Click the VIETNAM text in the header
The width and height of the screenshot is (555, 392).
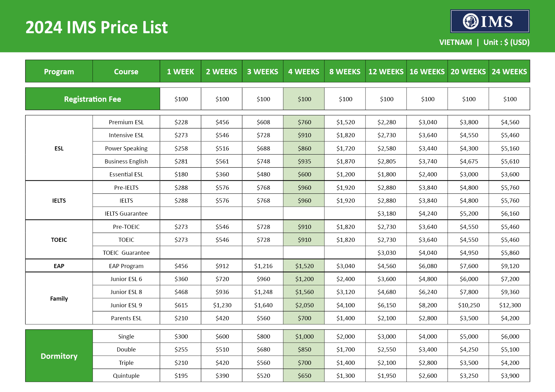[455, 42]
